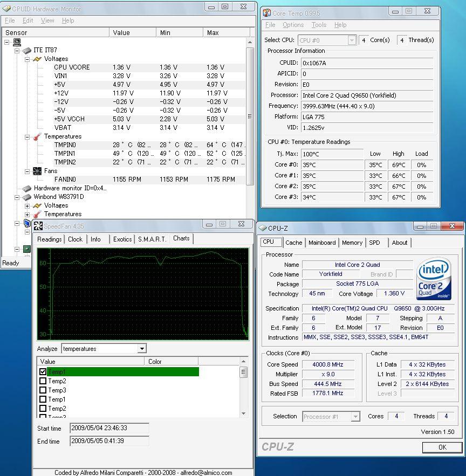Viewport: 466px width, 476px height.
Task: Open the Readings tab in SpeedFan
Action: pyautogui.click(x=50, y=239)
